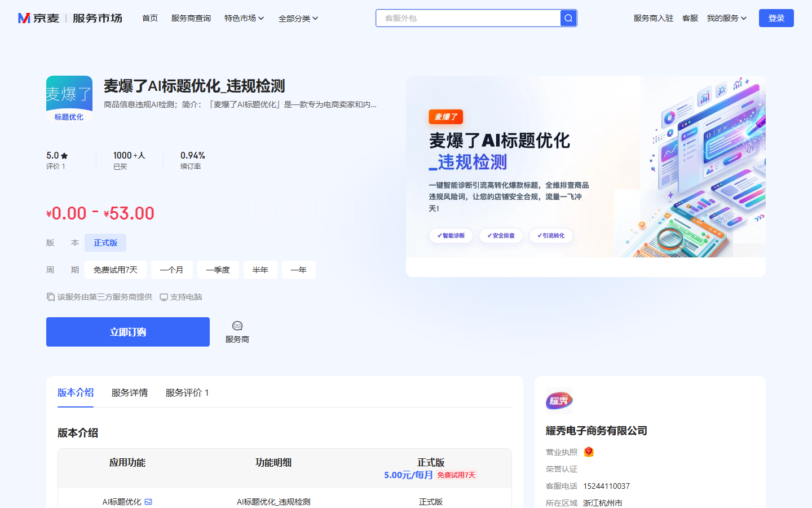Click the 0.94% 续订率 statistic
The width and height of the screenshot is (812, 508).
192,160
